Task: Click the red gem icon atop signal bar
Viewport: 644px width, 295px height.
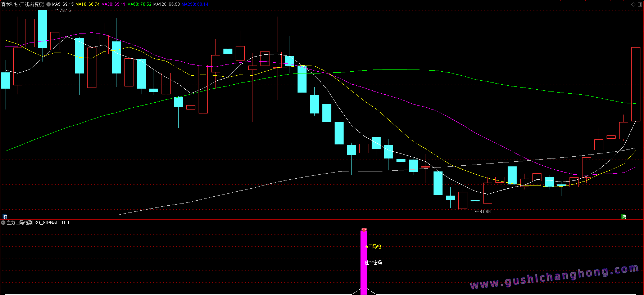Action: pyautogui.click(x=364, y=230)
